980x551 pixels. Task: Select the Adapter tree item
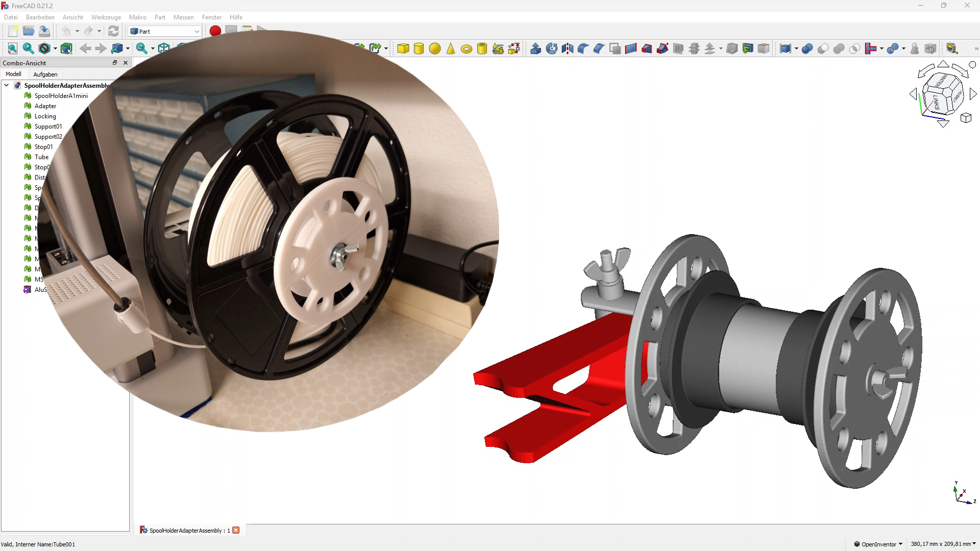(x=45, y=106)
